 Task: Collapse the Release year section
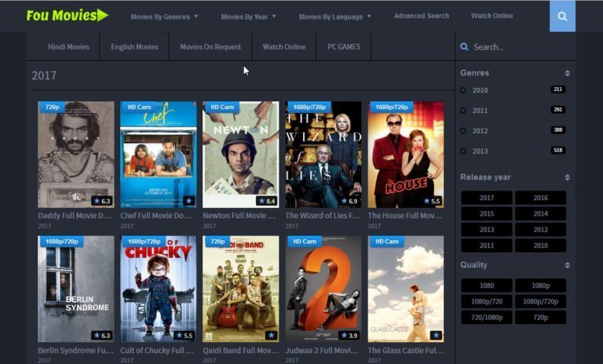pos(567,177)
